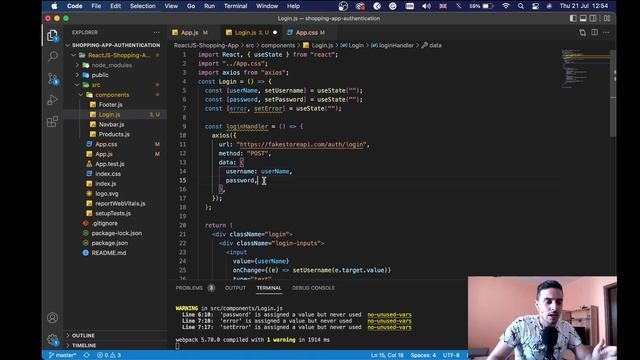The image size is (640, 360).
Task: Click Spaces: 4 in status bar
Action: (x=423, y=356)
